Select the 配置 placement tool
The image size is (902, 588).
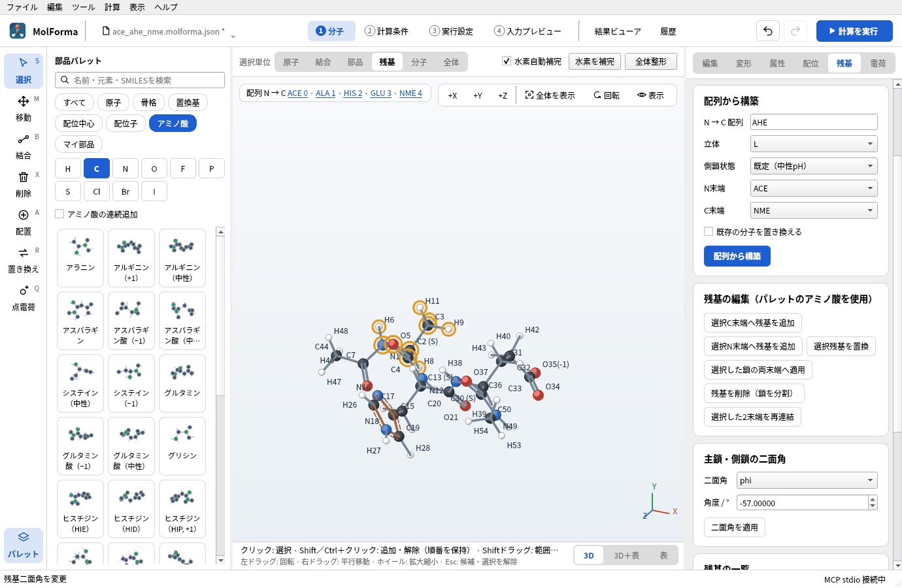[x=24, y=222]
